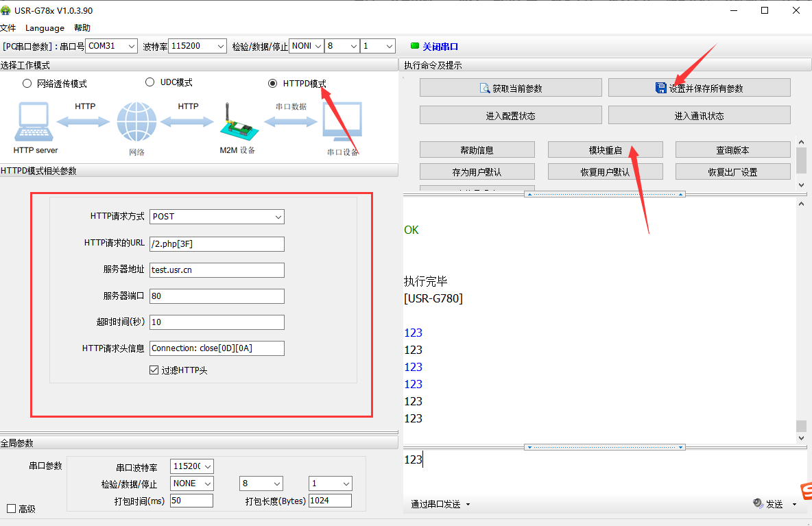Select the UDC模式 radio button
The image size is (812, 526).
tap(150, 82)
